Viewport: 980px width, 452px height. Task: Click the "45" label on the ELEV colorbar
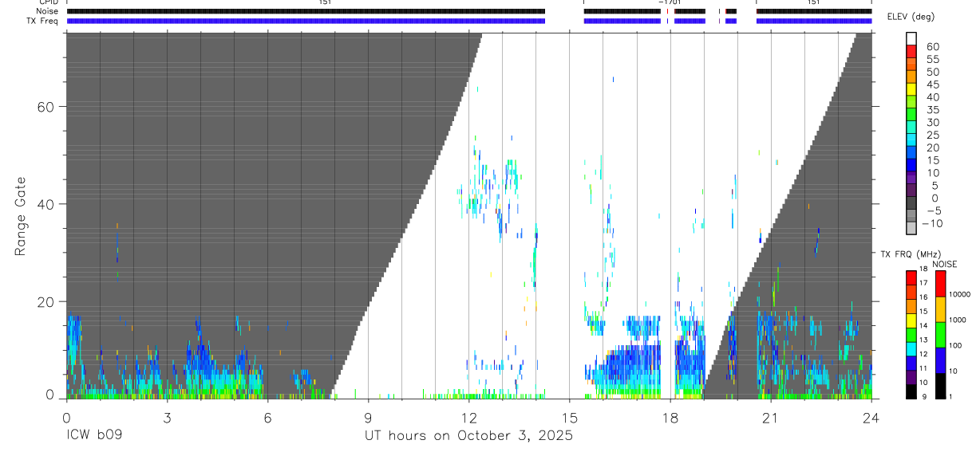tap(932, 85)
